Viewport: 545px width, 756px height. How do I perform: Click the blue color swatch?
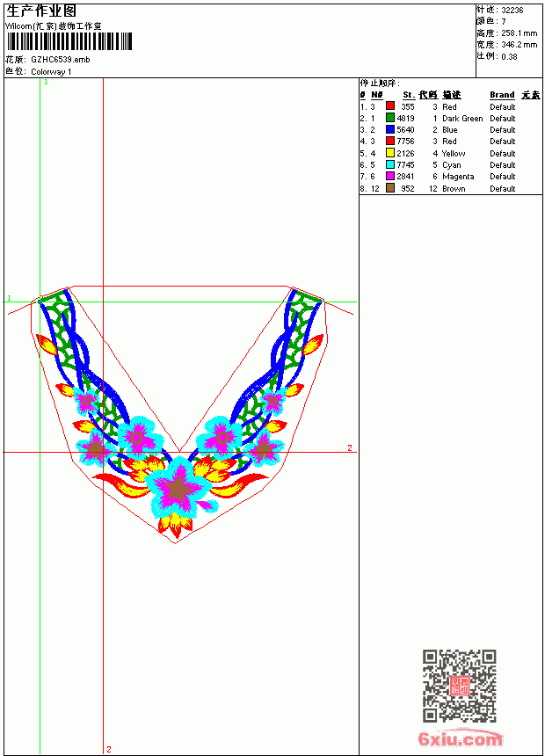click(390, 129)
